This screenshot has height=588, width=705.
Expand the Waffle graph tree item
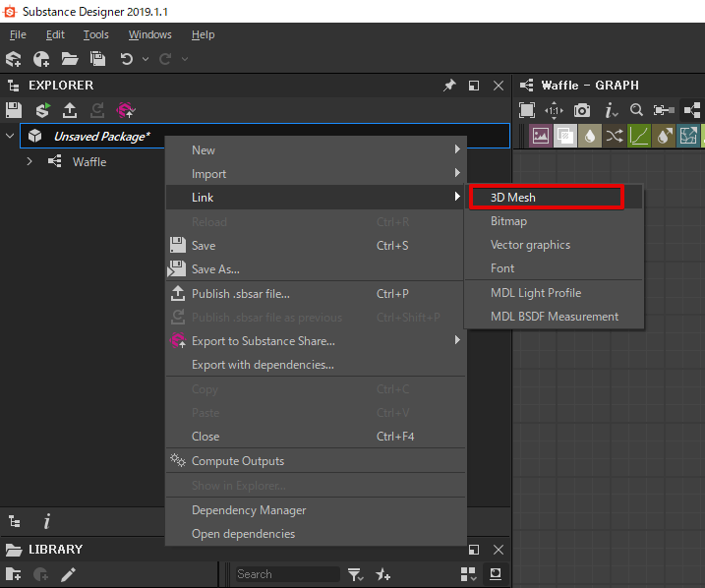pyautogui.click(x=29, y=161)
